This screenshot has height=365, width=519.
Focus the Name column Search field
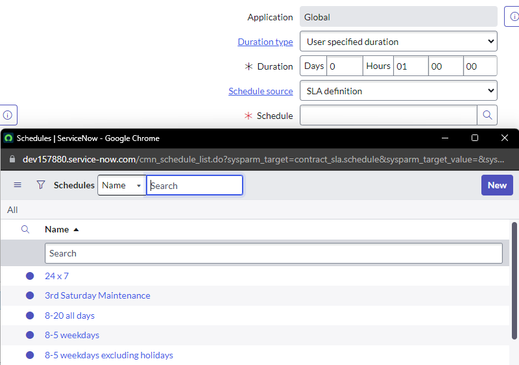274,253
